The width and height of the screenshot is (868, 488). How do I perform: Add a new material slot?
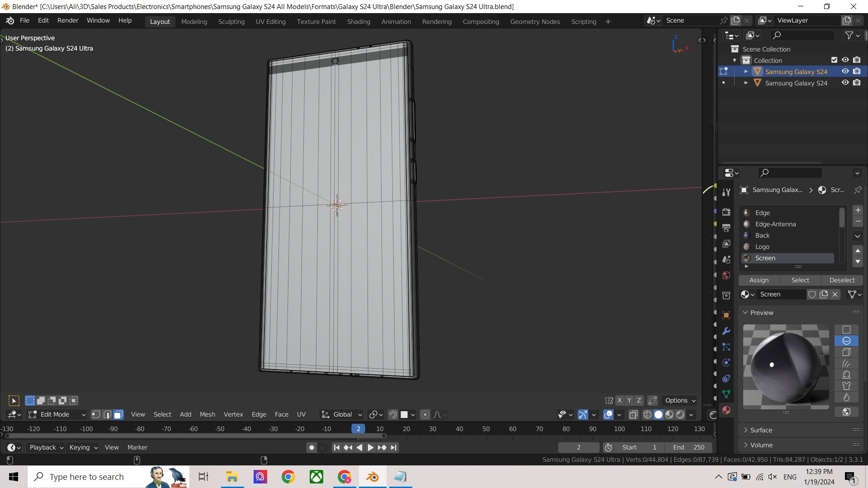click(858, 211)
